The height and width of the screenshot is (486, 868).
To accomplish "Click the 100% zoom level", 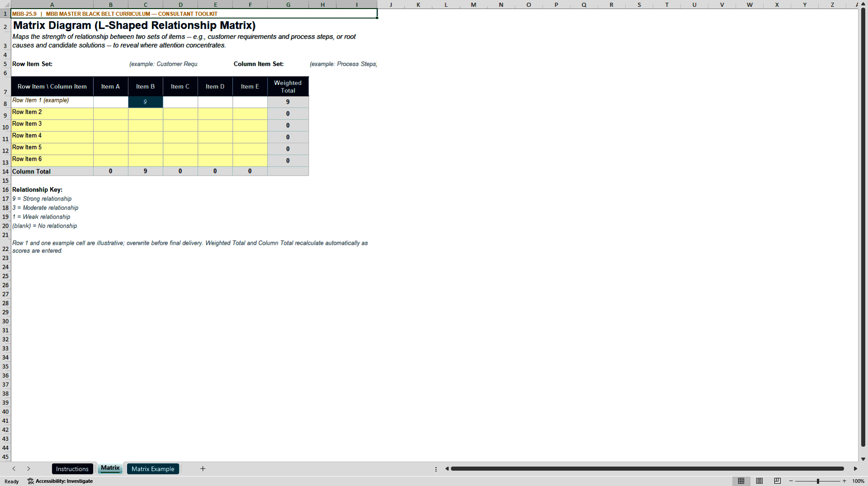I will tap(858, 481).
